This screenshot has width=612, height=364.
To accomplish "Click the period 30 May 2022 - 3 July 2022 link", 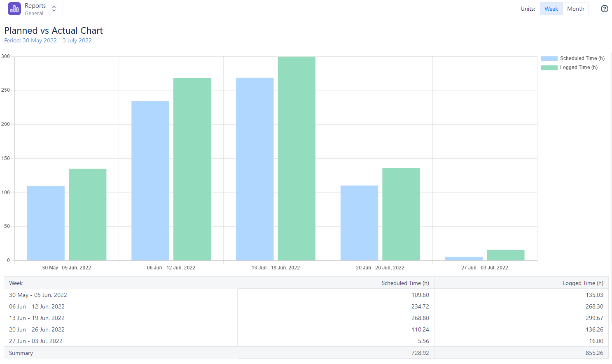I will (x=48, y=40).
